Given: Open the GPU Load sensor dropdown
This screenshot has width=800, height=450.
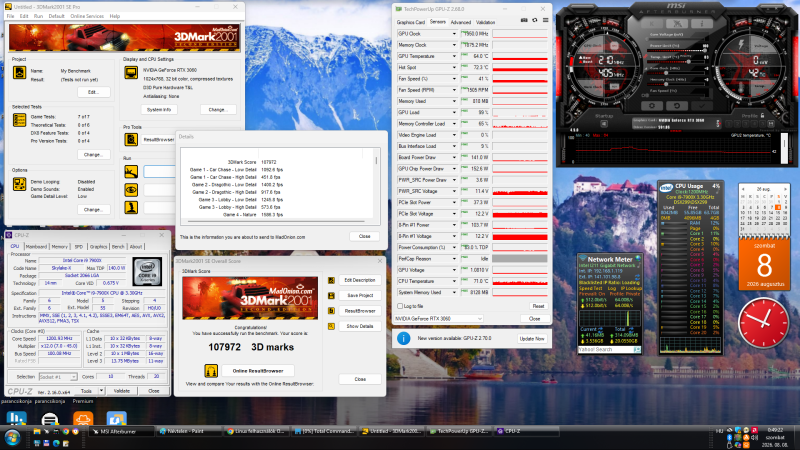Looking at the screenshot, I should click(x=454, y=112).
